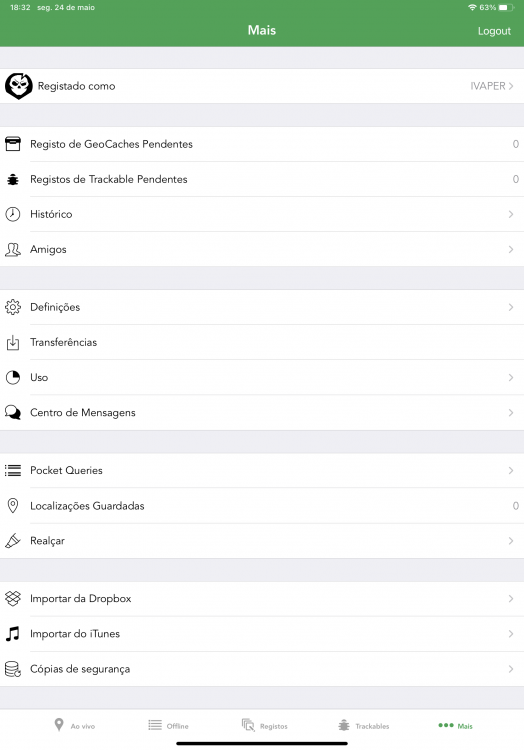Switch to the Ao vivo tab
Screen dimensions: 524x750
75,726
